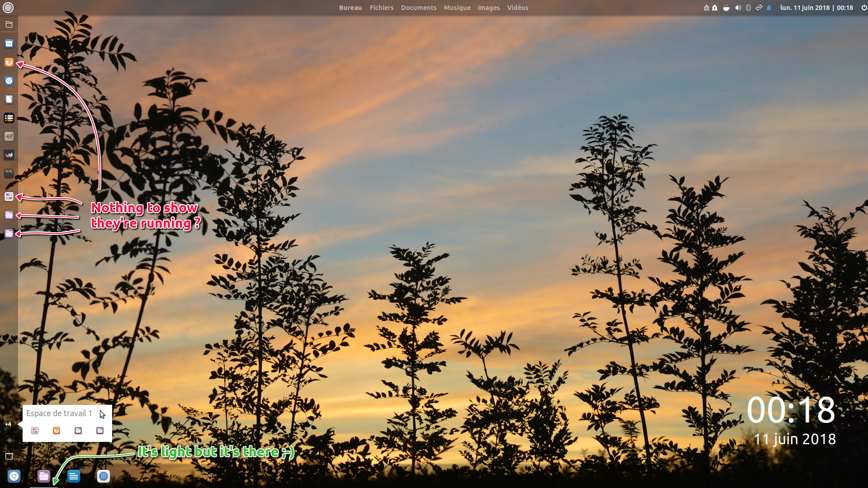Screen dimensions: 868x488
Task: Toggle the caffeine coffee cup indicator
Action: click(726, 8)
